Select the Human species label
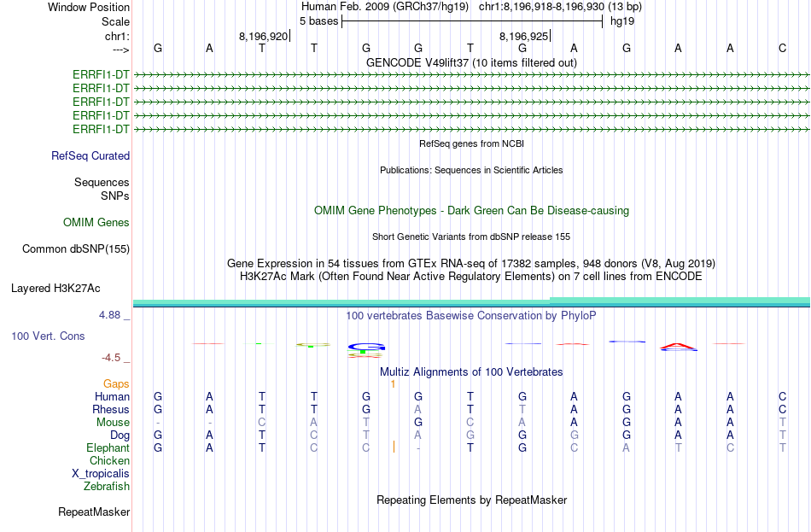 pyautogui.click(x=112, y=397)
